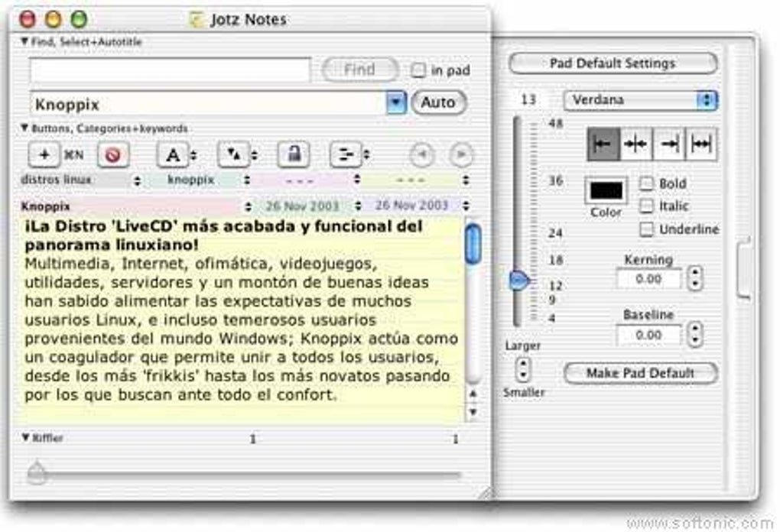This screenshot has width=780, height=532.
Task: Click the note text scrollbar thumb
Action: [473, 244]
